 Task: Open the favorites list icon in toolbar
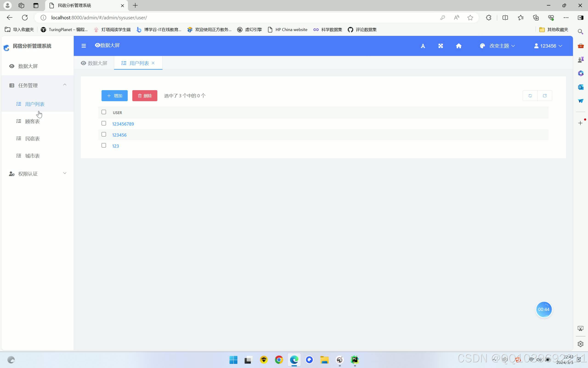pyautogui.click(x=520, y=17)
